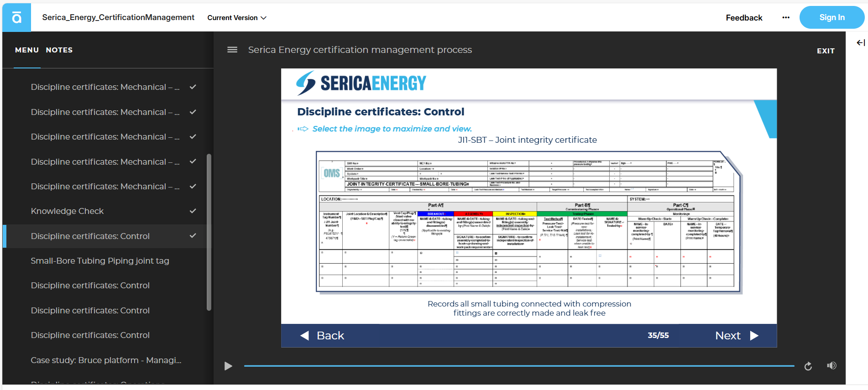Click the slide heading Discipline certificates: Control
The height and width of the screenshot is (390, 868).
coord(381,112)
